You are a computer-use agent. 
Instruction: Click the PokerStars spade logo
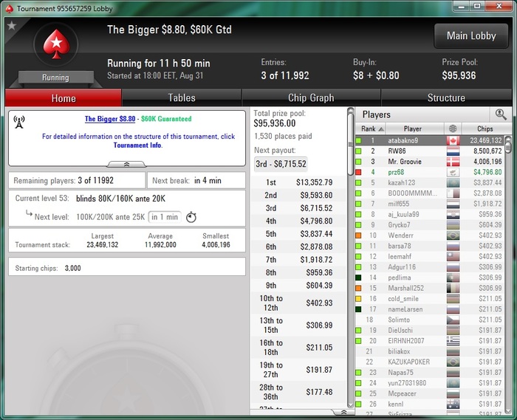(56, 44)
